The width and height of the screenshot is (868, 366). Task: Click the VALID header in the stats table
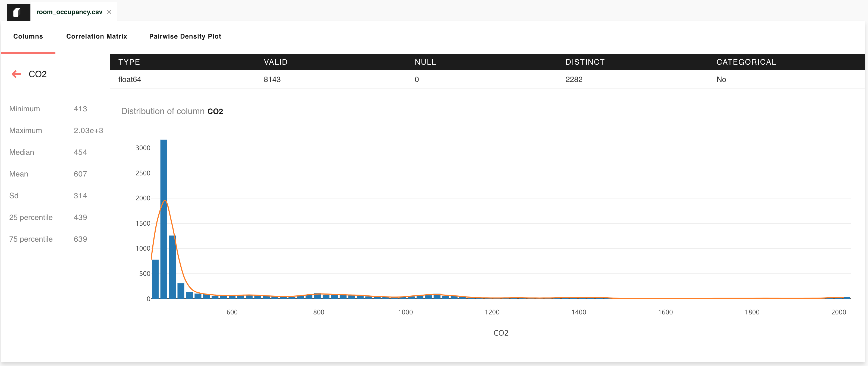(275, 62)
